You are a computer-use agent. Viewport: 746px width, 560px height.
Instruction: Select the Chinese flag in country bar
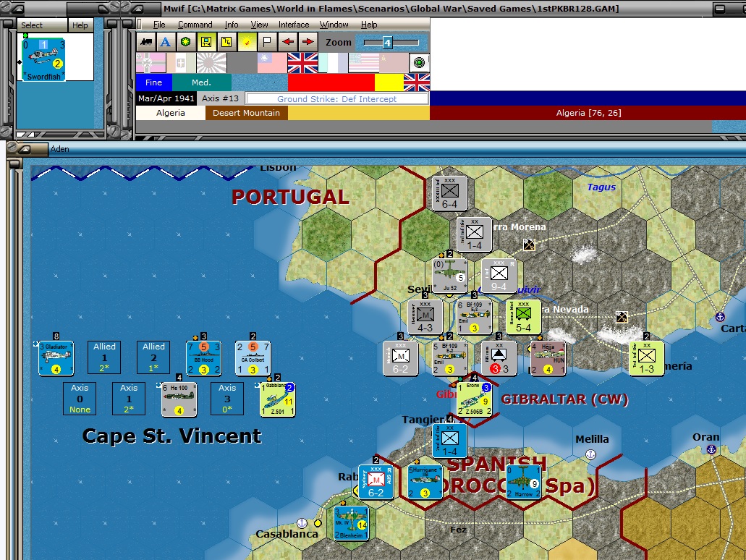(272, 63)
